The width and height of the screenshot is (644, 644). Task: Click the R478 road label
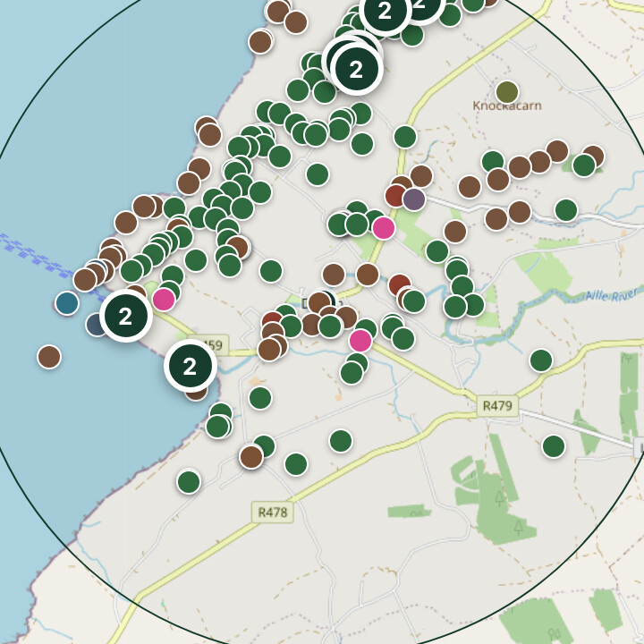tap(273, 513)
